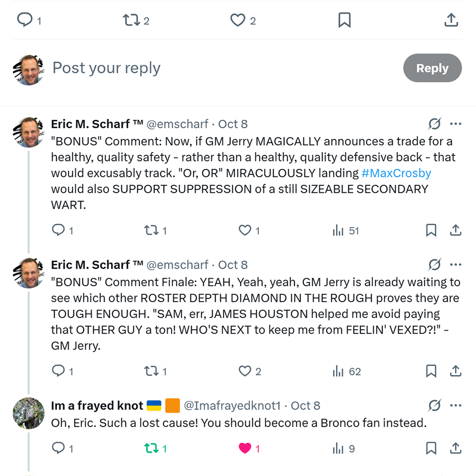Bookmark the Comment Finale post
Image resolution: width=476 pixels, height=476 pixels.
coord(431,371)
